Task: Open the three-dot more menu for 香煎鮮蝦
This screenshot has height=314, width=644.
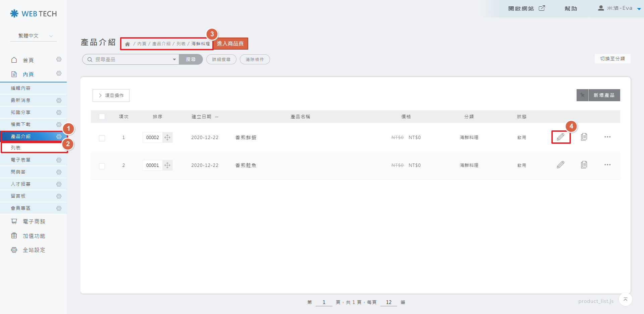Action: pyautogui.click(x=607, y=137)
